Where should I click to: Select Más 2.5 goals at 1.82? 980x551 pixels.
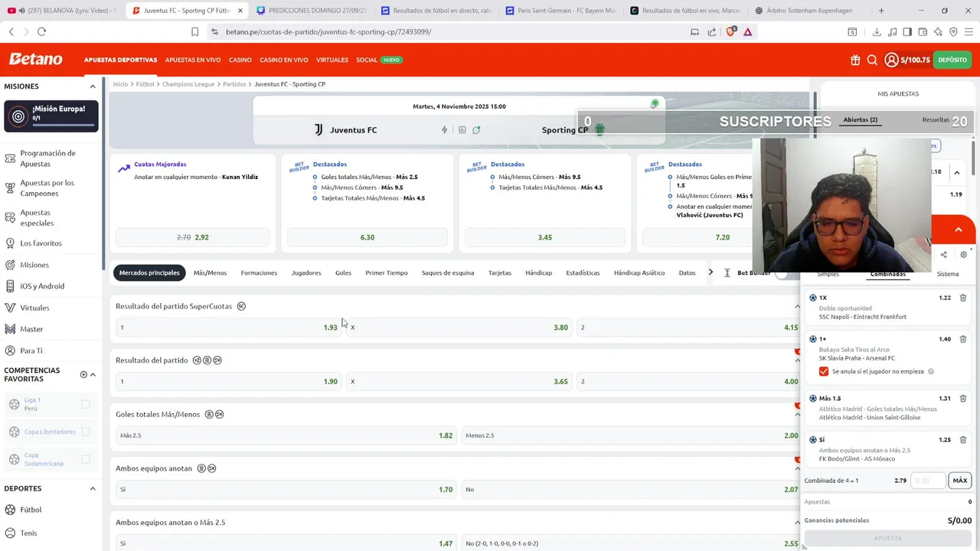point(286,435)
